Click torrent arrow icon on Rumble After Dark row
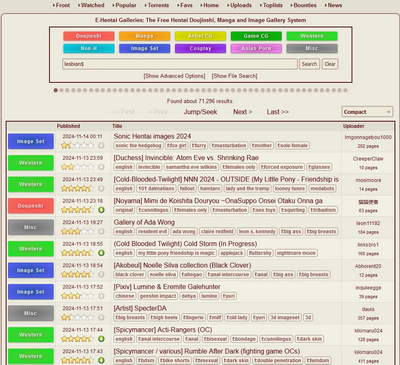The width and height of the screenshot is (400, 365). coord(101,360)
